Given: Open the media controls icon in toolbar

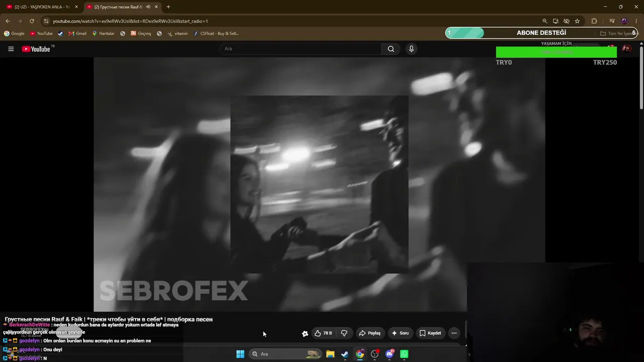Looking at the screenshot, I should (612, 21).
